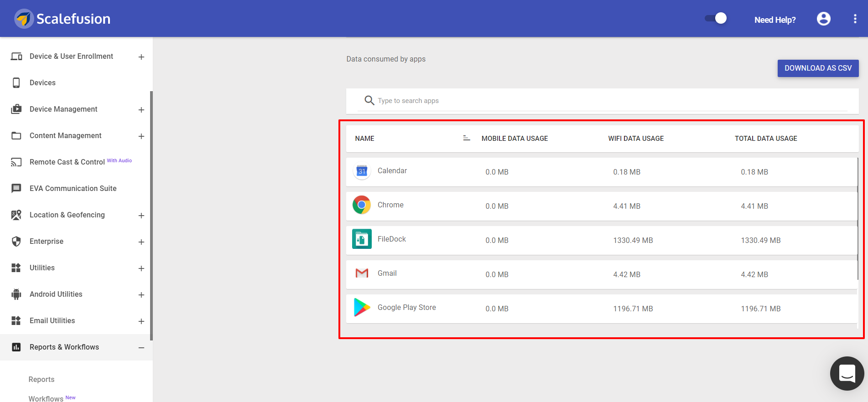Click the Reports & Workflows chart icon

click(x=16, y=347)
